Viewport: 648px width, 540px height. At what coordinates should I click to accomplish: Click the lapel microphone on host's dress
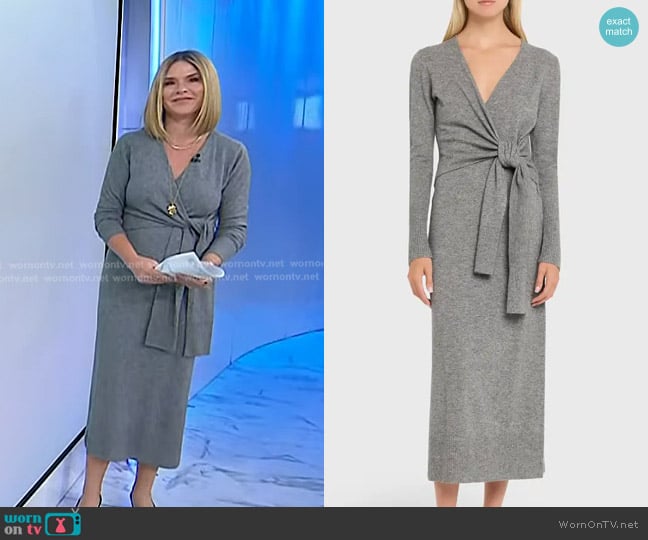[x=197, y=158]
